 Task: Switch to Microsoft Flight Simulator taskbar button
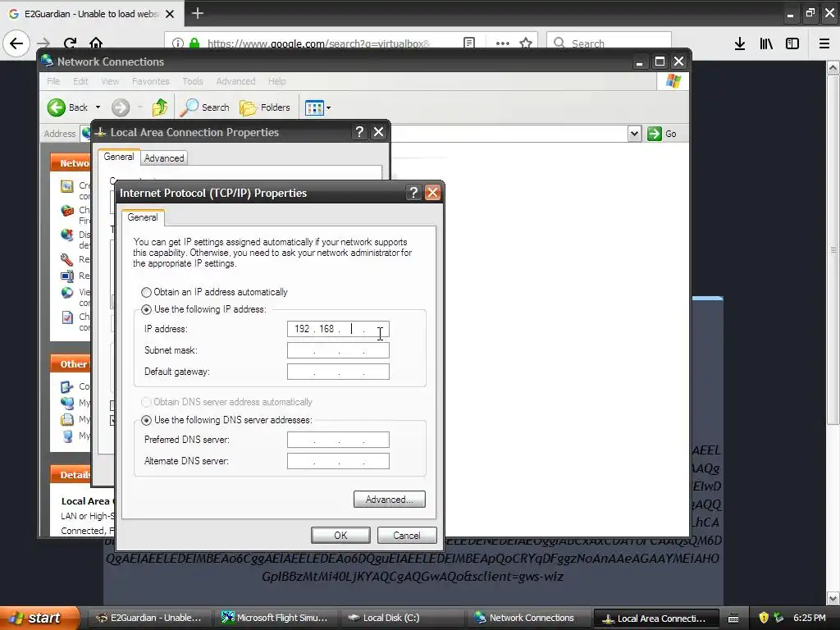coord(276,619)
